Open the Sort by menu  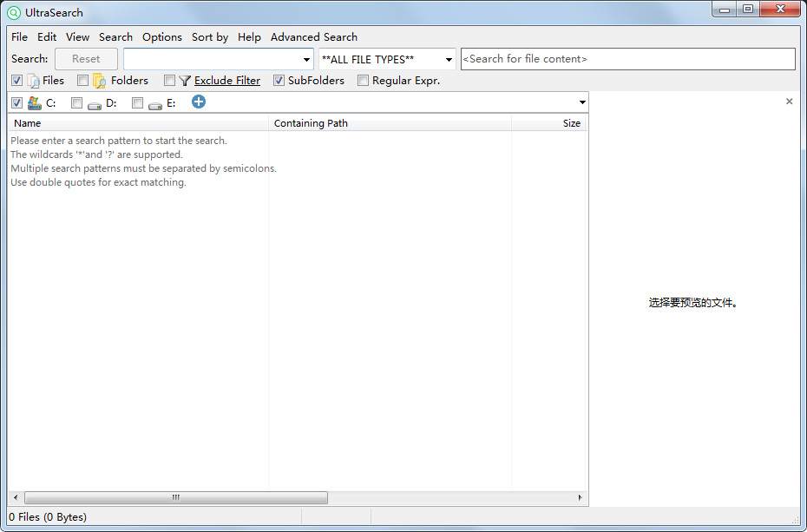[210, 37]
